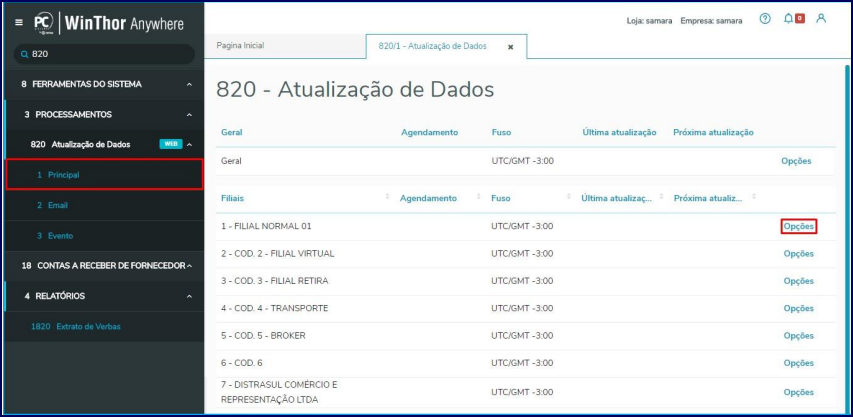This screenshot has height=417, width=853.
Task: Click the search magnifier icon
Action: (24, 54)
